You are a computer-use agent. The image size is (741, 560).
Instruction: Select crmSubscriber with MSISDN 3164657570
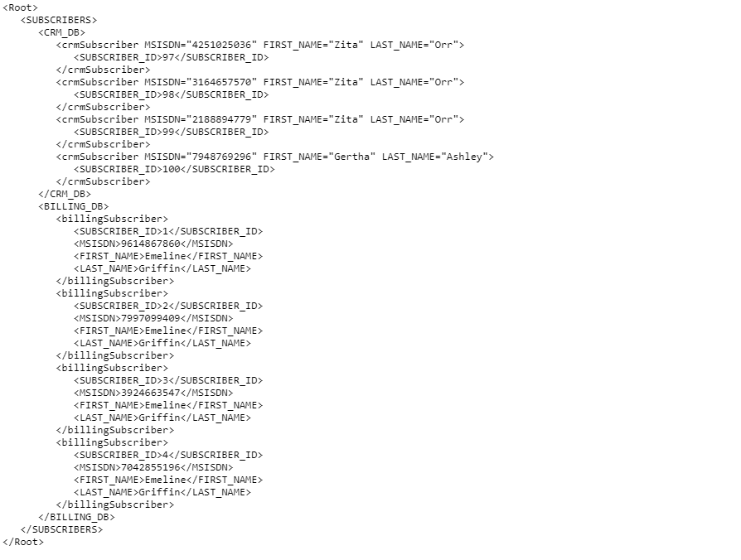click(260, 82)
